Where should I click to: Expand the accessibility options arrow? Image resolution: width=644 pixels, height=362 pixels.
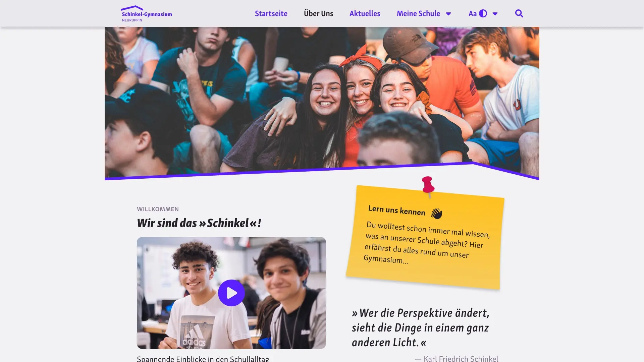click(495, 14)
